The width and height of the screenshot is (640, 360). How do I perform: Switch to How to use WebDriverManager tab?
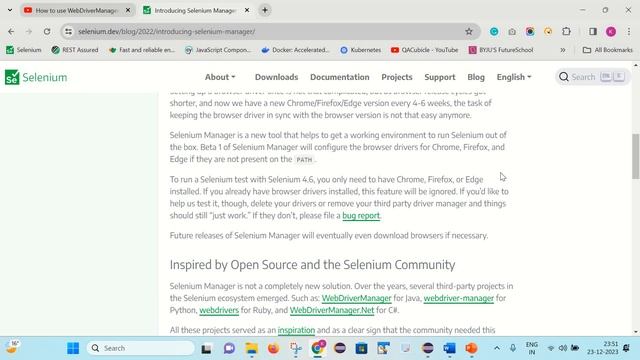(76, 10)
